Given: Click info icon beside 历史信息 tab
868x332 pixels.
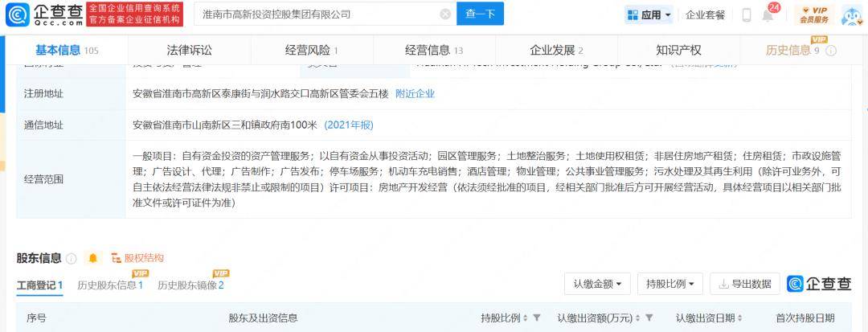Looking at the screenshot, I should (831, 51).
